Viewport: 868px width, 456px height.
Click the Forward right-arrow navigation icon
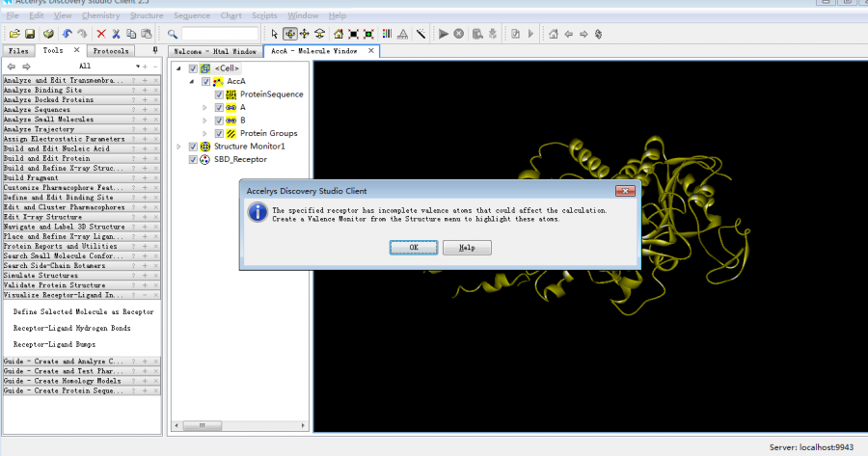(x=583, y=34)
